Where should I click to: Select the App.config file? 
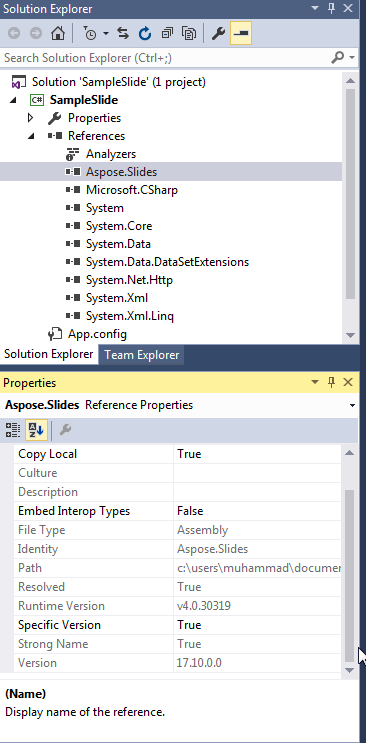[x=97, y=334]
